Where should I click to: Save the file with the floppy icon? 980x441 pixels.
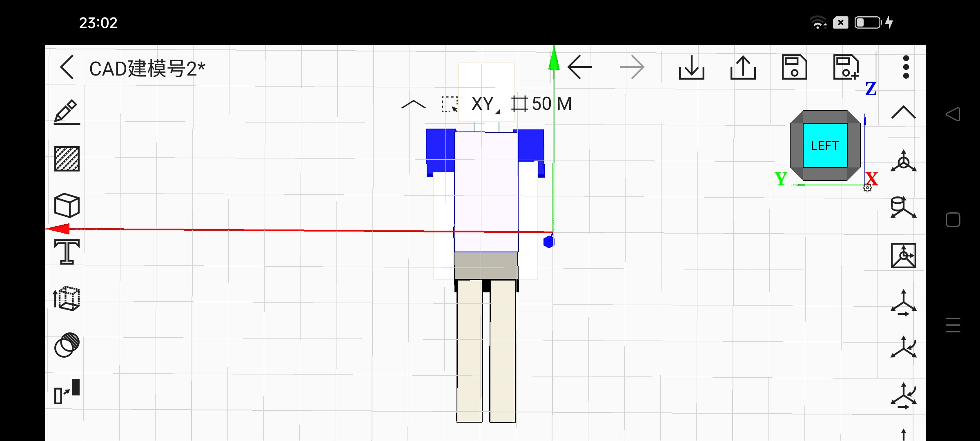coord(794,67)
